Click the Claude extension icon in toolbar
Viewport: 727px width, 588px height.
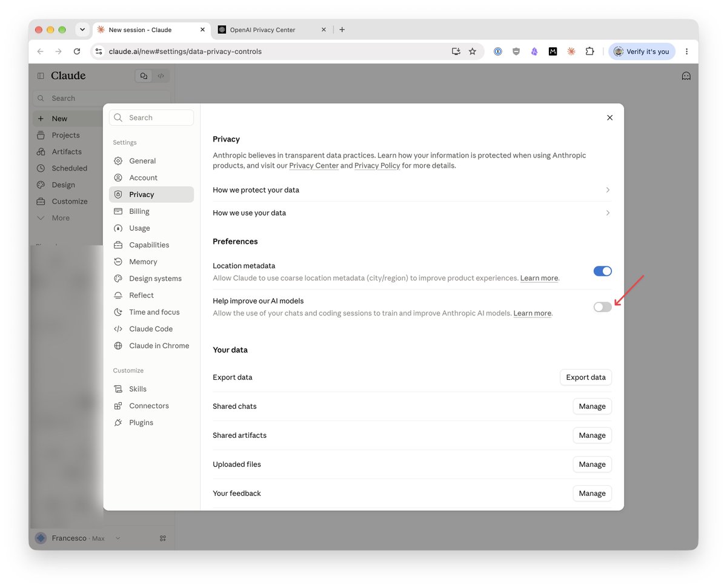[571, 51]
